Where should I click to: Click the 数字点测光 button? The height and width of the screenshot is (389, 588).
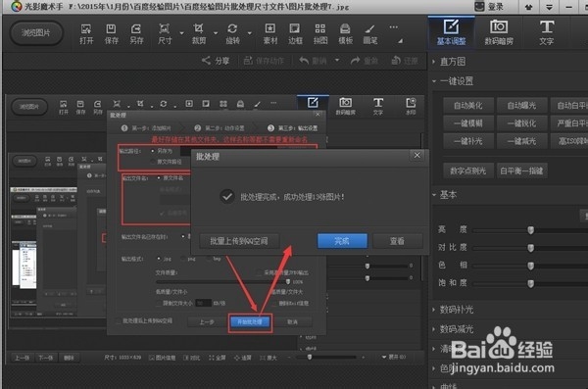pos(468,170)
